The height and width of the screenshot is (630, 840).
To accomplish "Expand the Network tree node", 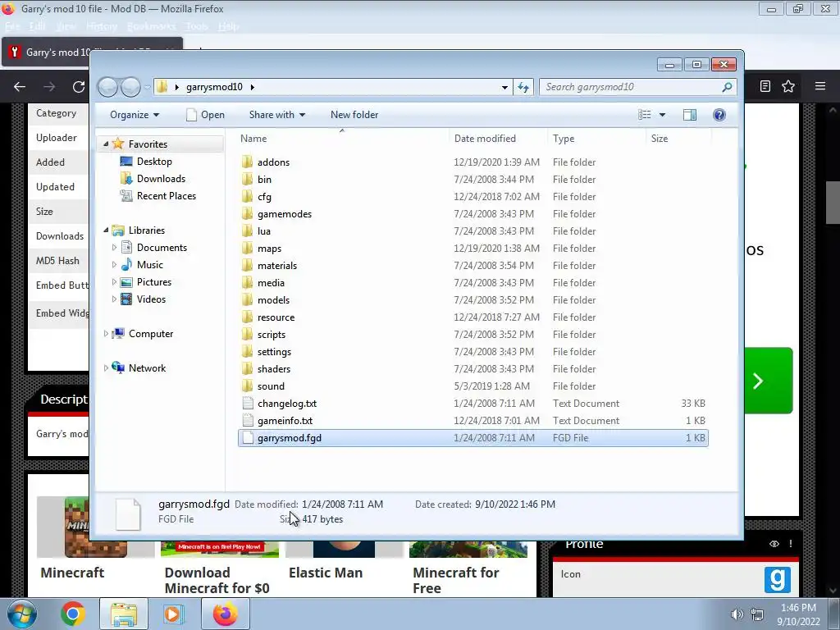I will coord(106,368).
